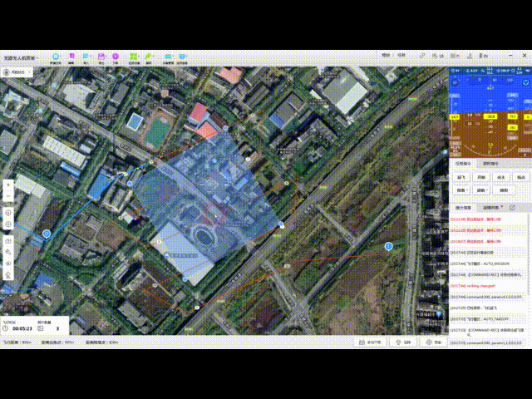Image resolution: width=532 pixels, height=399 pixels.
Task: Open the green grid route planning icon
Action: 133,57
